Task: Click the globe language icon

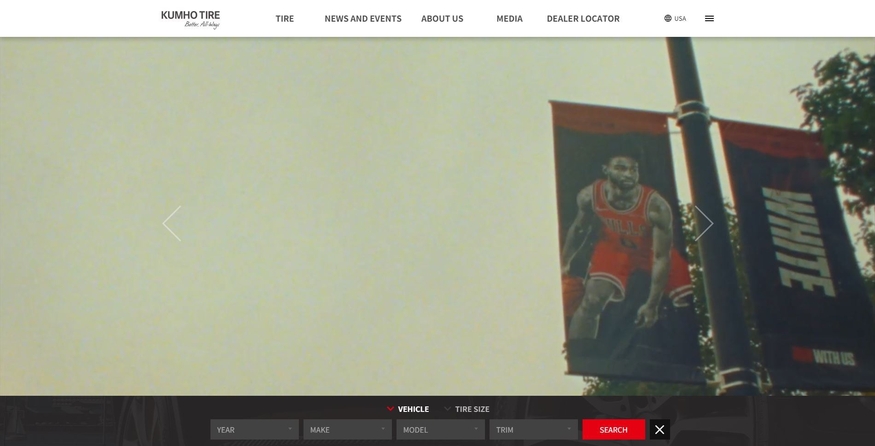Action: (667, 18)
